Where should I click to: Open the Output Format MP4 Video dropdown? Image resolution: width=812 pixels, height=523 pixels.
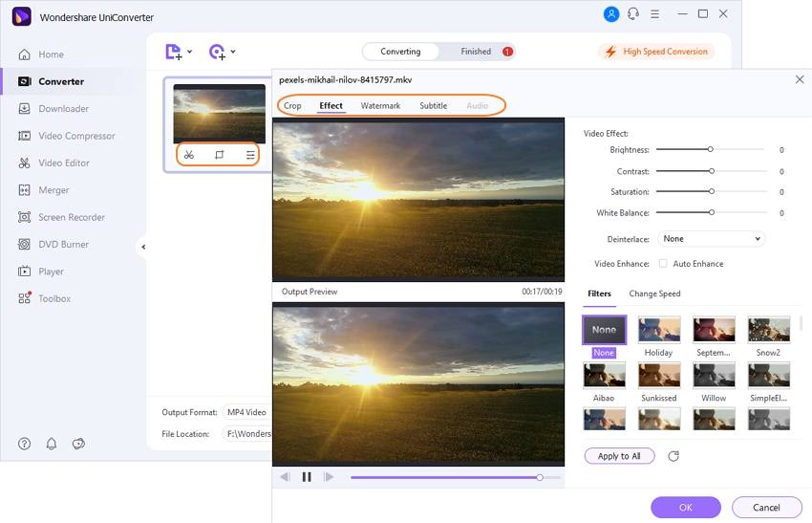(x=247, y=412)
